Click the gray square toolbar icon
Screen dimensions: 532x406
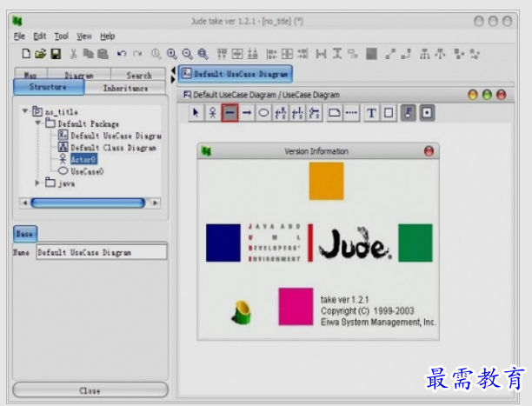point(371,54)
